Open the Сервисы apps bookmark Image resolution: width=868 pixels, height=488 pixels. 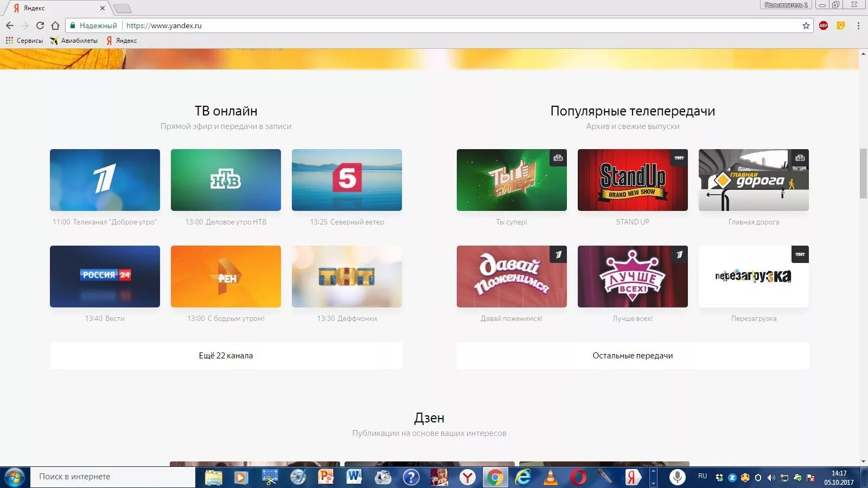pos(24,41)
